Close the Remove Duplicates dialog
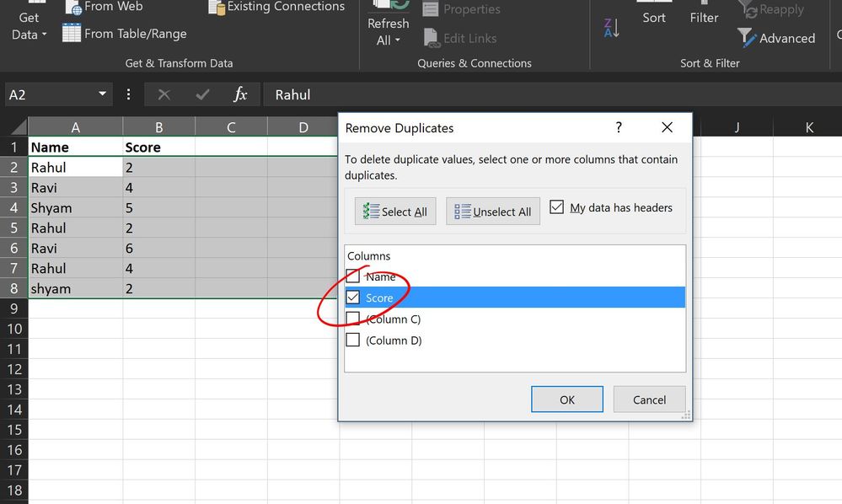 pos(667,127)
